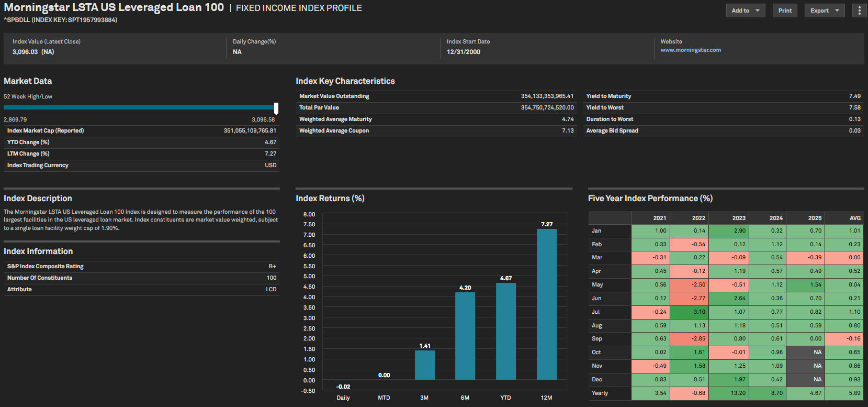Click the Sep 2022 cell showing -2.85
Screen dimensions: 868x407
click(x=689, y=339)
